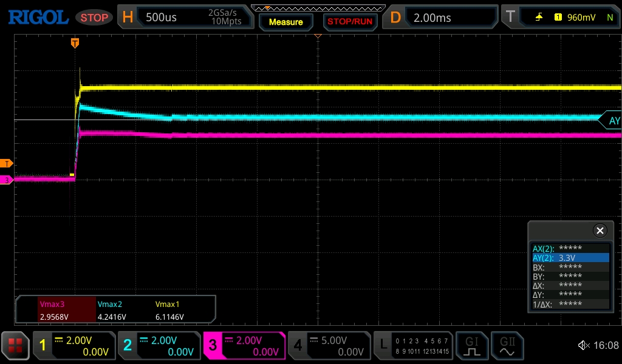
Task: Click the RIGOL logo
Action: [38, 18]
